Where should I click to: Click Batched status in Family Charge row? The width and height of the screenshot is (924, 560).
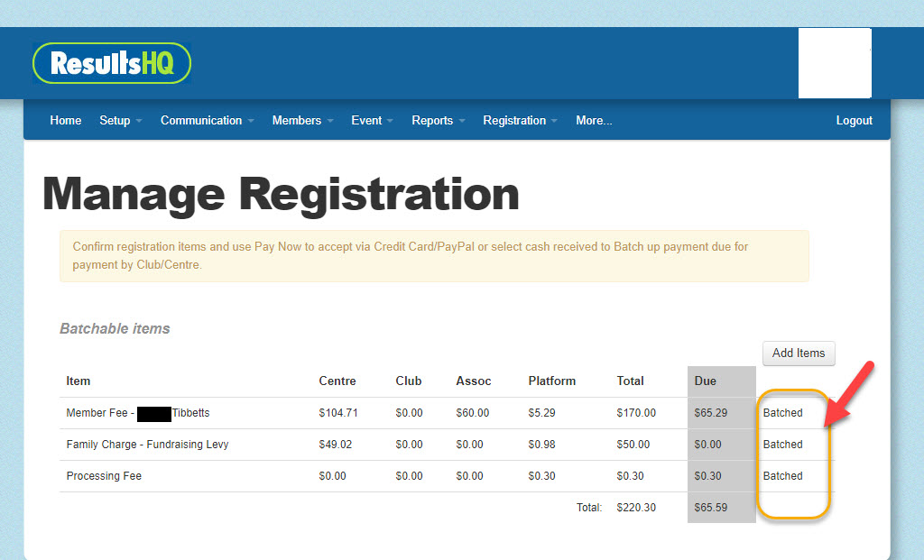tap(782, 444)
